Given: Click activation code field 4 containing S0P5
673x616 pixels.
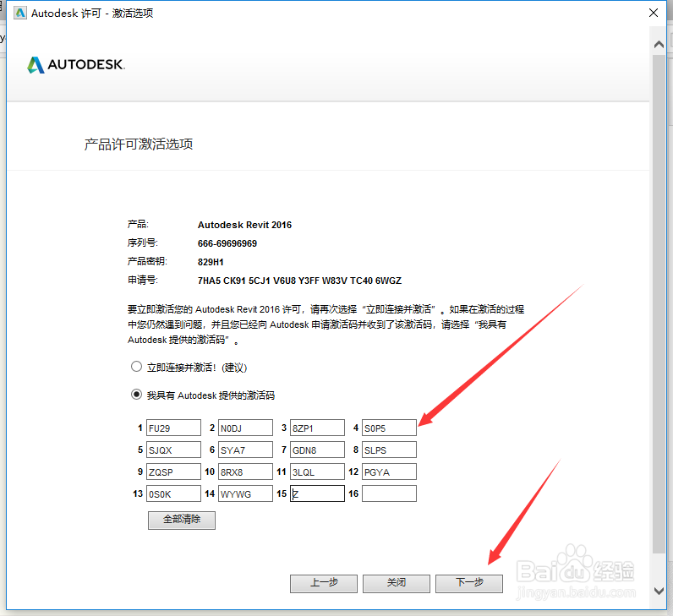Looking at the screenshot, I should pyautogui.click(x=389, y=428).
